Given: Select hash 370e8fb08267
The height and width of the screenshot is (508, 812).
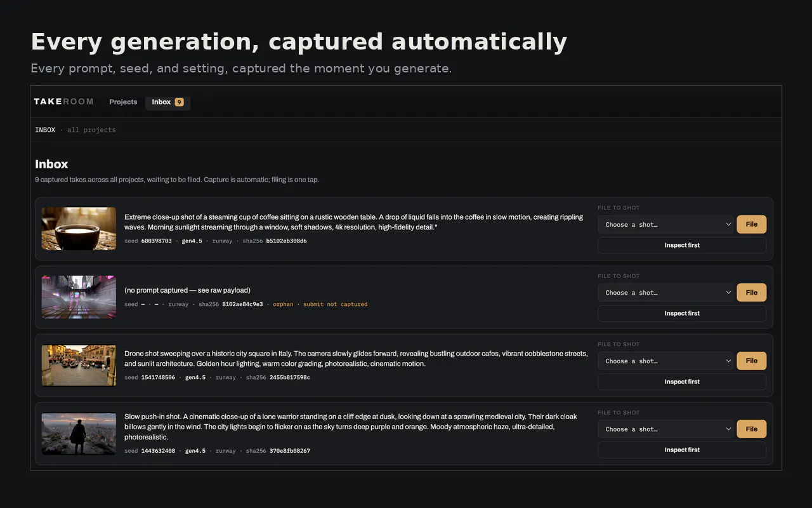Looking at the screenshot, I should [290, 451].
